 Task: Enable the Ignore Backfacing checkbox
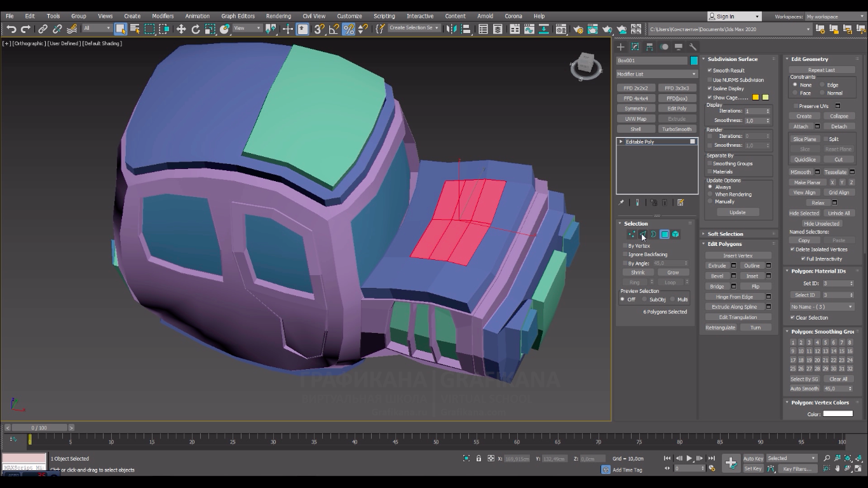[x=625, y=254]
